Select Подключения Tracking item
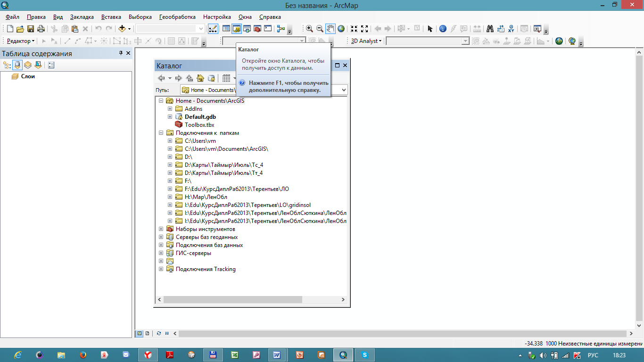 [x=206, y=269]
